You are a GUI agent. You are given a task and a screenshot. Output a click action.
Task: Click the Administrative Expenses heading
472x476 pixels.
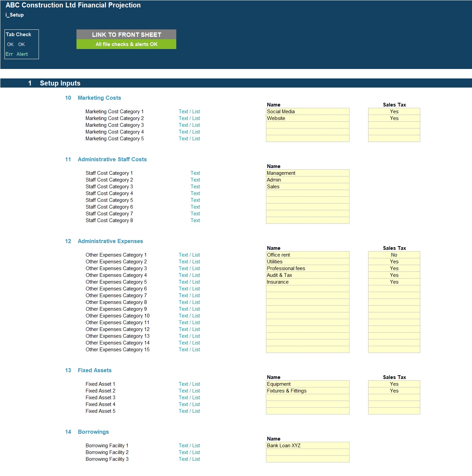pyautogui.click(x=110, y=241)
